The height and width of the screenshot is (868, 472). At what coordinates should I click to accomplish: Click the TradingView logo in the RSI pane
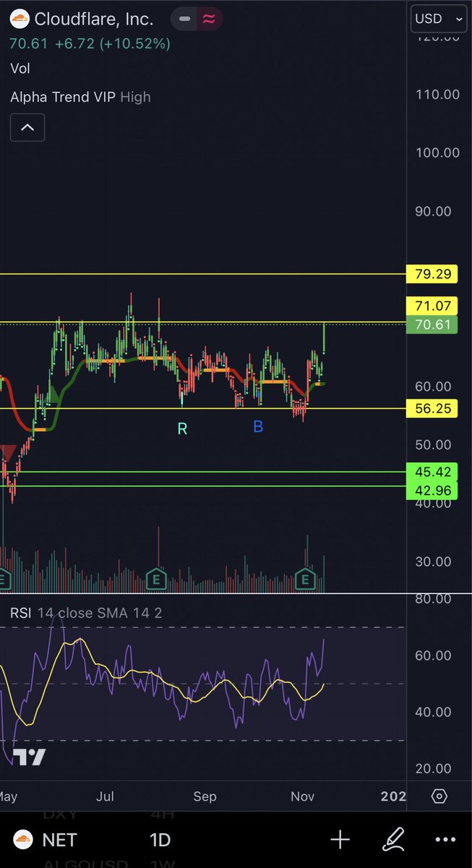29,757
